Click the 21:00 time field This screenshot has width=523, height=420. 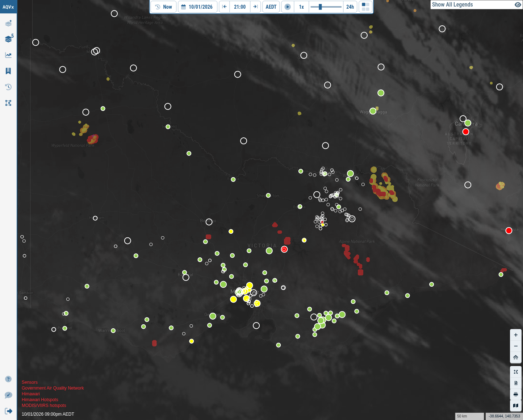pos(240,7)
